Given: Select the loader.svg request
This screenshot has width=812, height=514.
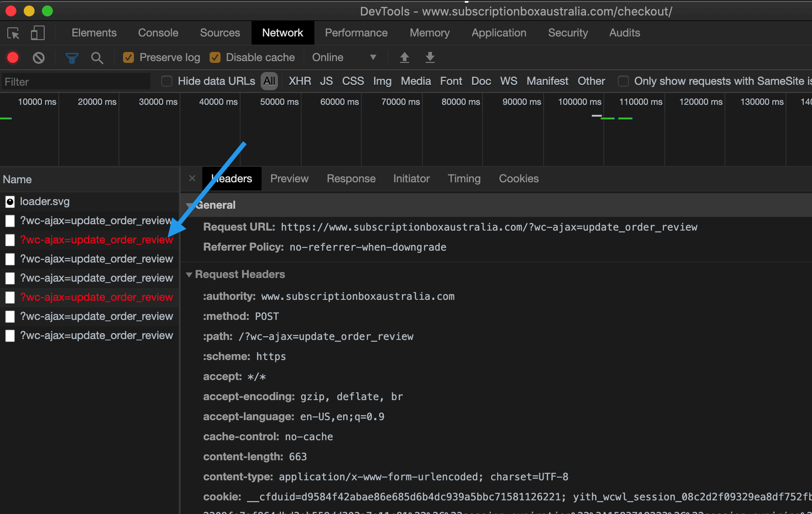Looking at the screenshot, I should click(x=45, y=201).
